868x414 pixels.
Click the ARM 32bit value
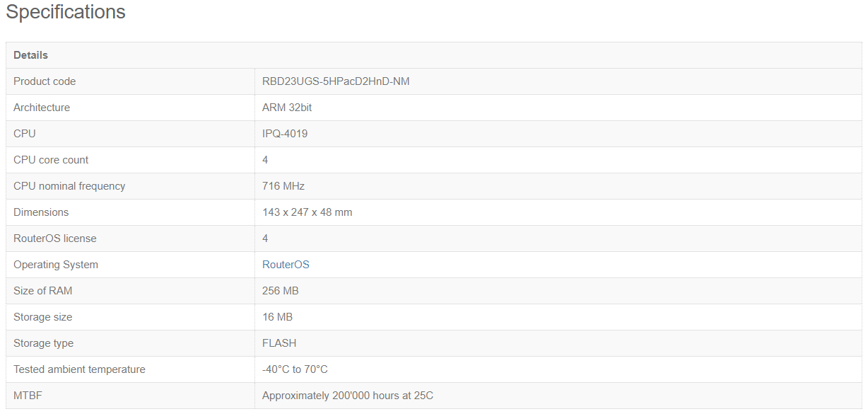(287, 108)
